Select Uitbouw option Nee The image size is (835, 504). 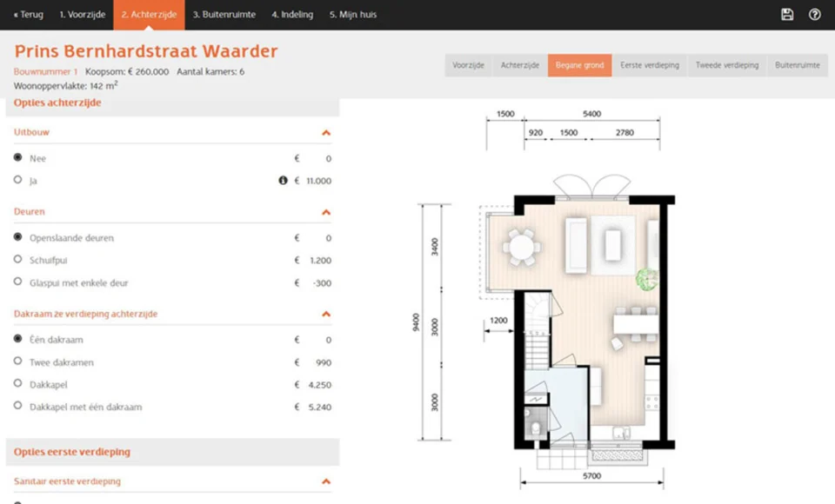point(18,157)
